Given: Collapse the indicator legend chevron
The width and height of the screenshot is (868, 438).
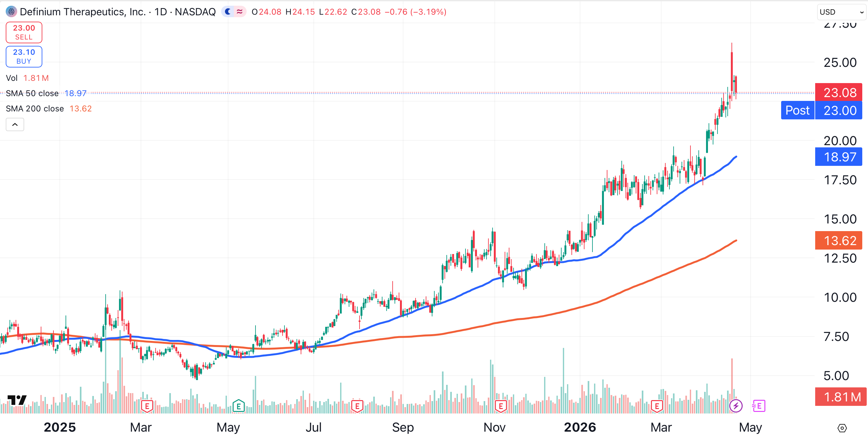Looking at the screenshot, I should [x=15, y=124].
